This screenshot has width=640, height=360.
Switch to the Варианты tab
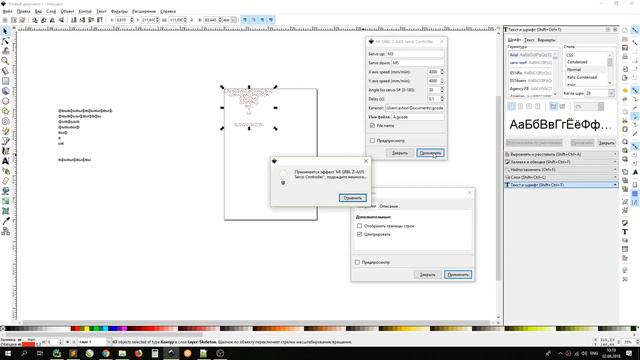point(546,40)
